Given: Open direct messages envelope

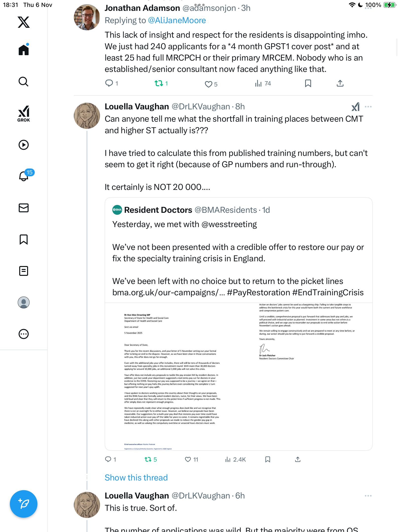Looking at the screenshot, I should 24,208.
